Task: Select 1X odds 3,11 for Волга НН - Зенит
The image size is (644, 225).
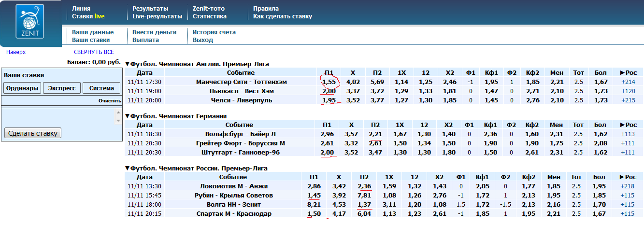Action: coord(389,205)
